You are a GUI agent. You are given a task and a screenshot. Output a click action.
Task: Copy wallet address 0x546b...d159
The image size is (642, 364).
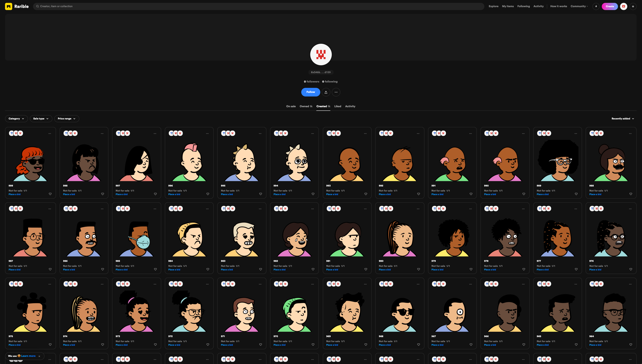point(321,72)
